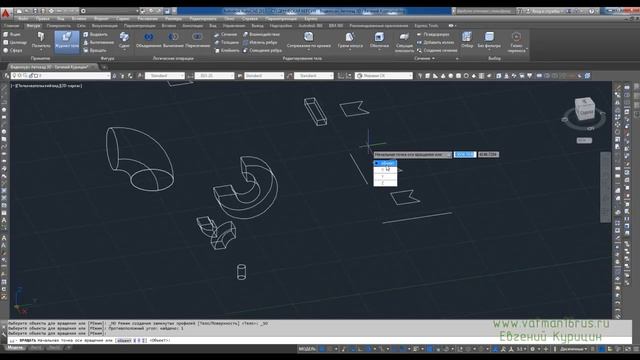Toggle the layer on/off bulb icon
Viewport: 640px width, 360px height.
click(x=14, y=76)
